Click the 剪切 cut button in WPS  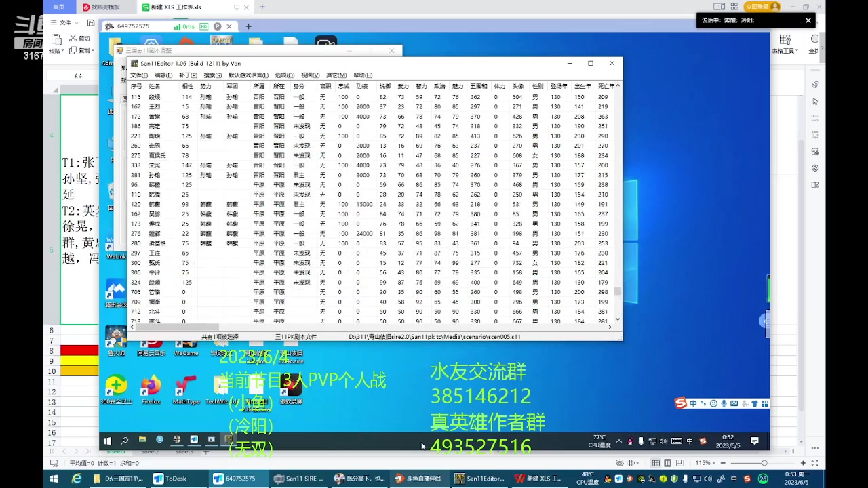pos(80,39)
